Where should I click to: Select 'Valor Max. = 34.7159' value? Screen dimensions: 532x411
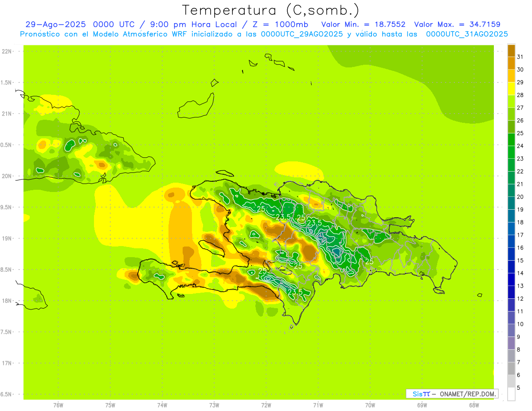click(x=457, y=24)
